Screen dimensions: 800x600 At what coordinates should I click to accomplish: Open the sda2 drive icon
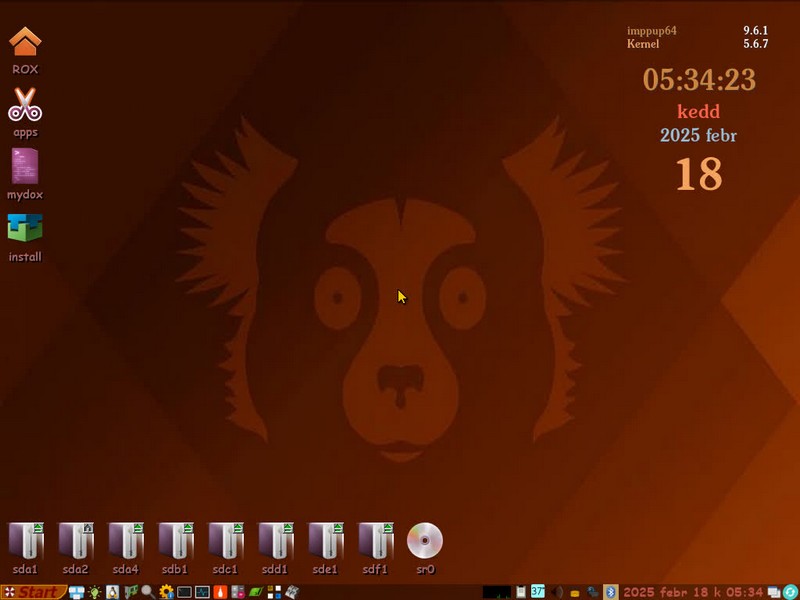click(x=75, y=541)
